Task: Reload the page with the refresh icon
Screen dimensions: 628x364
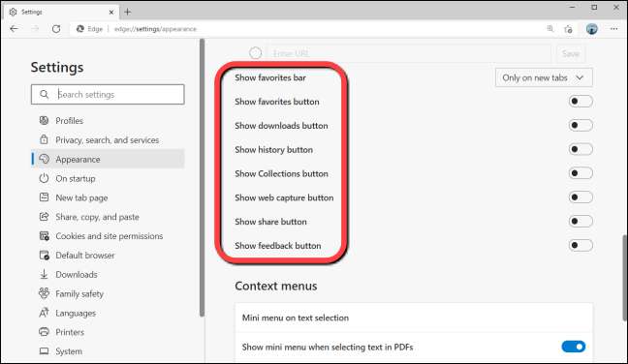Action: pos(56,29)
